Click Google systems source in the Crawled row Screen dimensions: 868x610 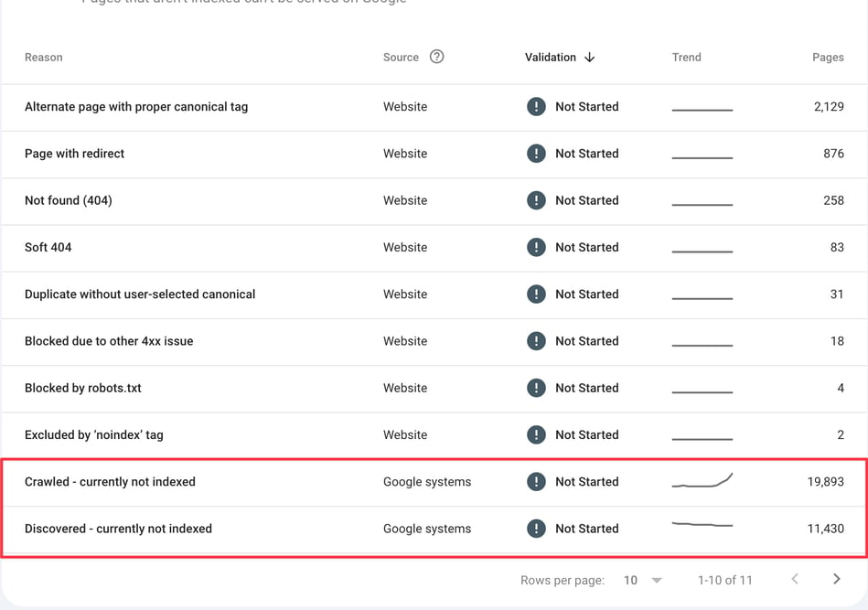coord(427,482)
